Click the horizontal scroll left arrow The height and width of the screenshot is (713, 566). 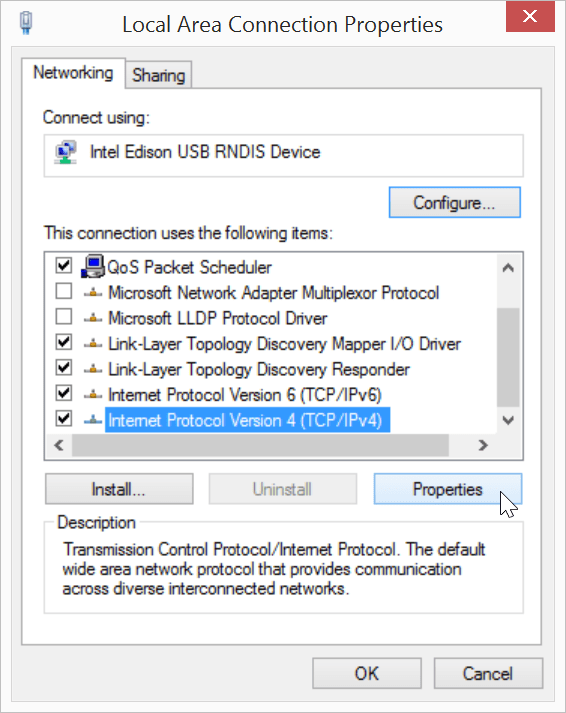[59, 445]
